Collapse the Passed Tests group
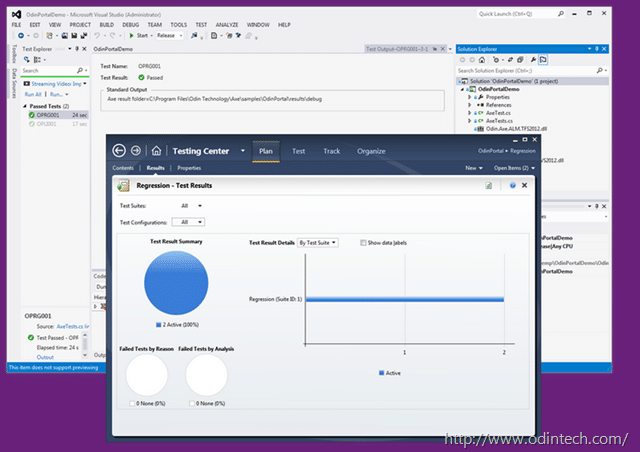Screen dimensions: 640x452 pos(24,106)
